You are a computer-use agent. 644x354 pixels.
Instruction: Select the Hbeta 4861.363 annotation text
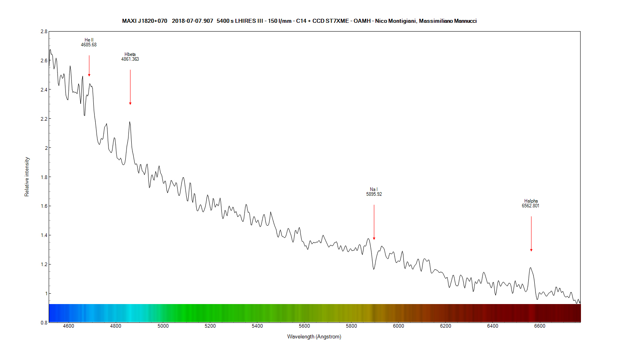pos(130,57)
